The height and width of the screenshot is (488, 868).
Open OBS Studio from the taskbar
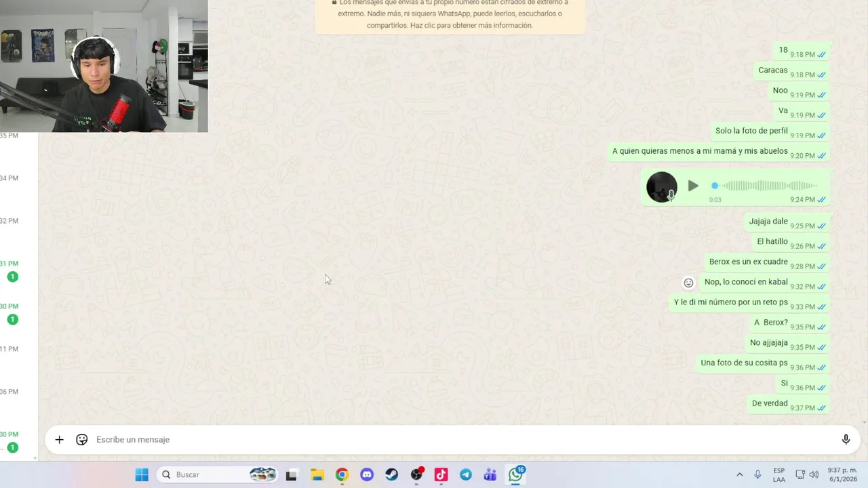coord(416,475)
